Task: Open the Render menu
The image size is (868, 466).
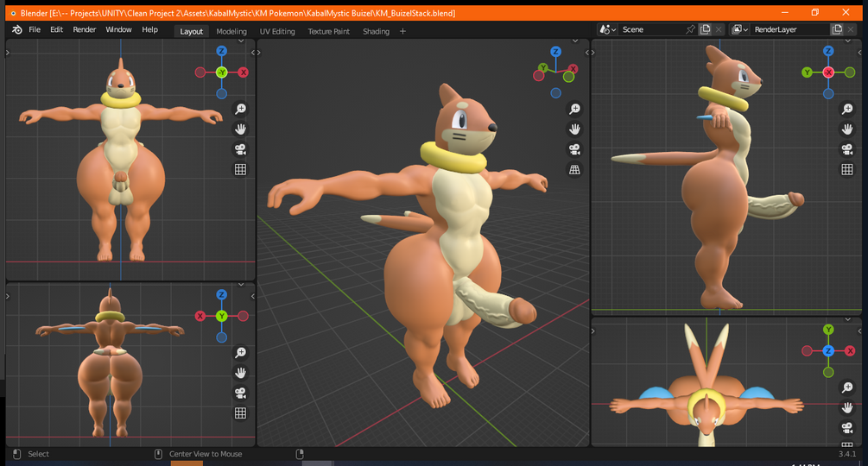Action: pyautogui.click(x=84, y=30)
